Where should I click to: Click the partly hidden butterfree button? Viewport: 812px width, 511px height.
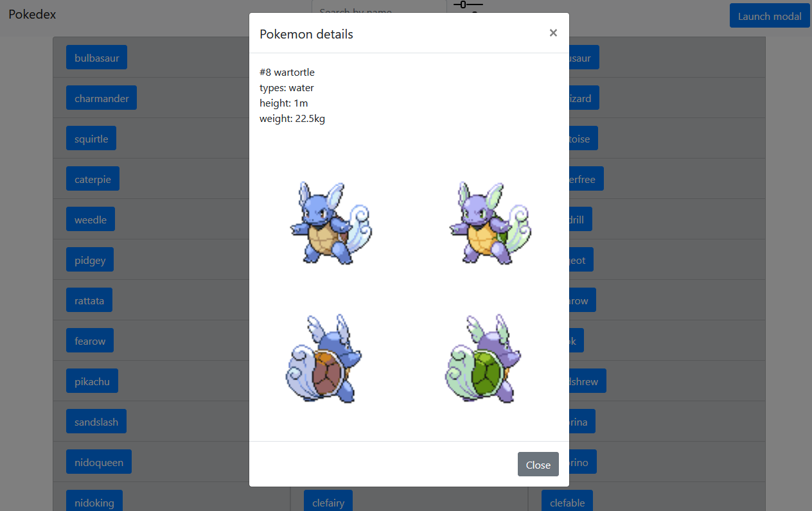[587, 179]
